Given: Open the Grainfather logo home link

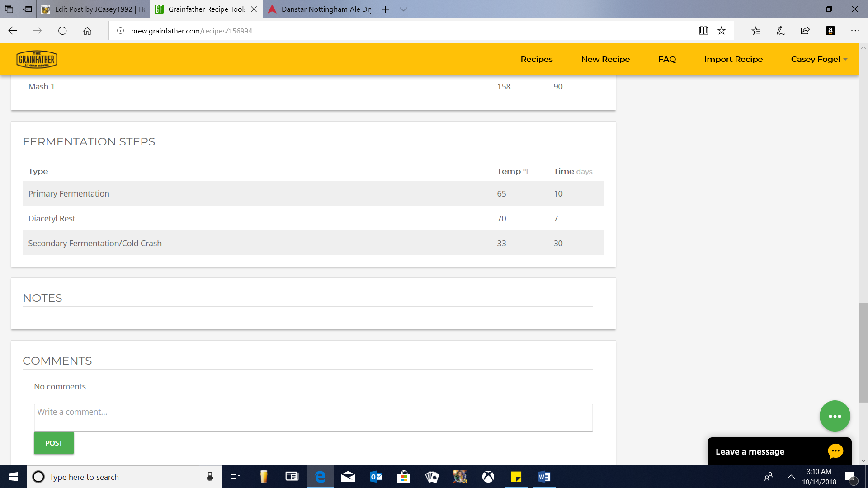Looking at the screenshot, I should click(37, 59).
